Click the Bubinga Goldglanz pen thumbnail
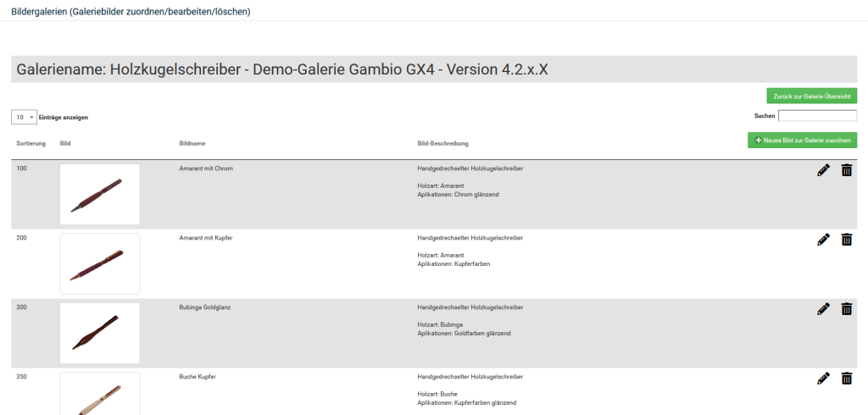This screenshot has height=415, width=868. (x=100, y=333)
